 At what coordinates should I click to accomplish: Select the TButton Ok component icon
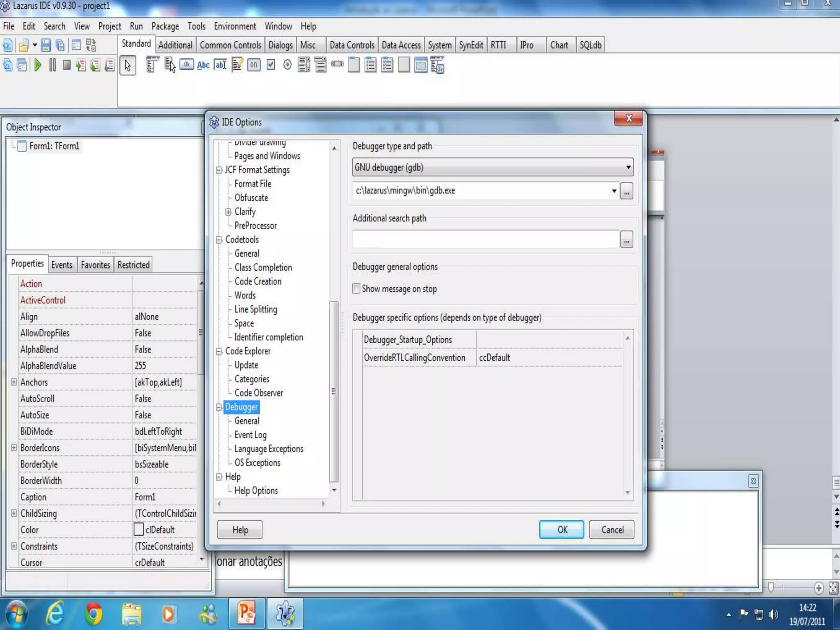pos(187,65)
